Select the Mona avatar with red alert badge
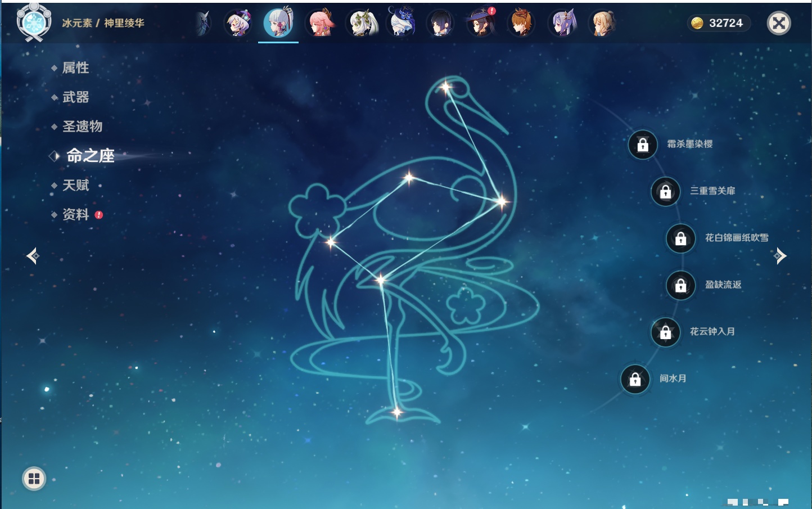Viewport: 812px width, 509px height. click(x=481, y=23)
